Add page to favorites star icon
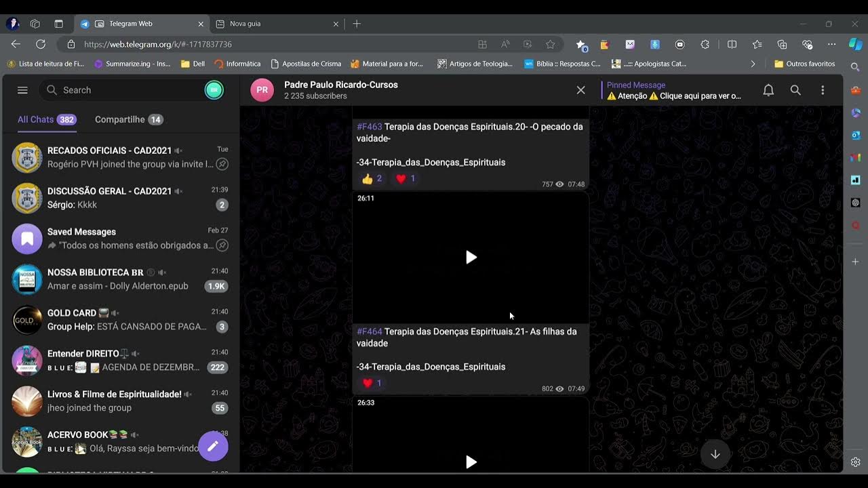This screenshot has width=868, height=488. click(x=550, y=44)
